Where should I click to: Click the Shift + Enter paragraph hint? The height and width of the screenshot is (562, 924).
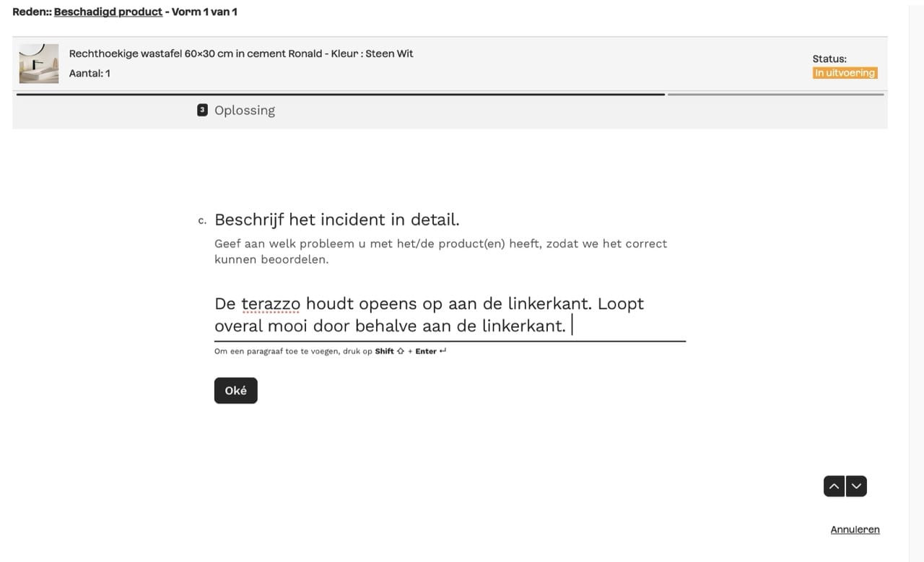tap(331, 352)
